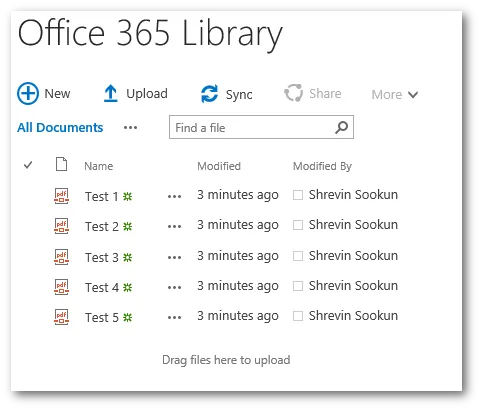
Task: Click the More label text
Action: (x=387, y=95)
